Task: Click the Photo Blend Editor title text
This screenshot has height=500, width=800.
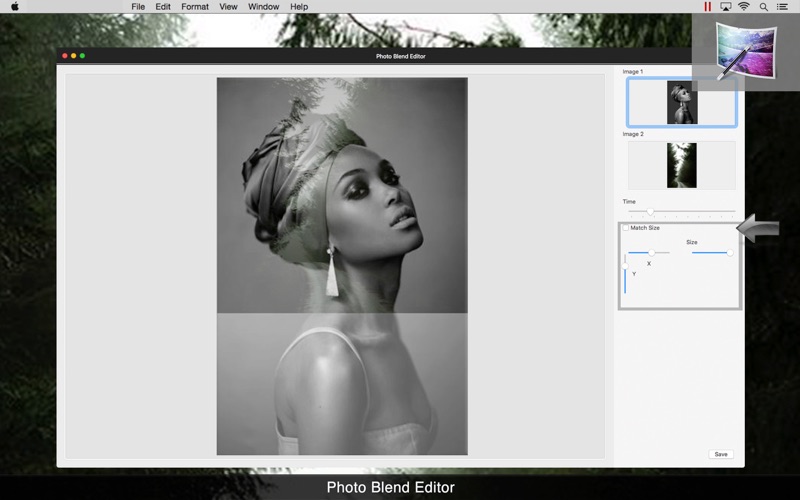Action: point(401,56)
